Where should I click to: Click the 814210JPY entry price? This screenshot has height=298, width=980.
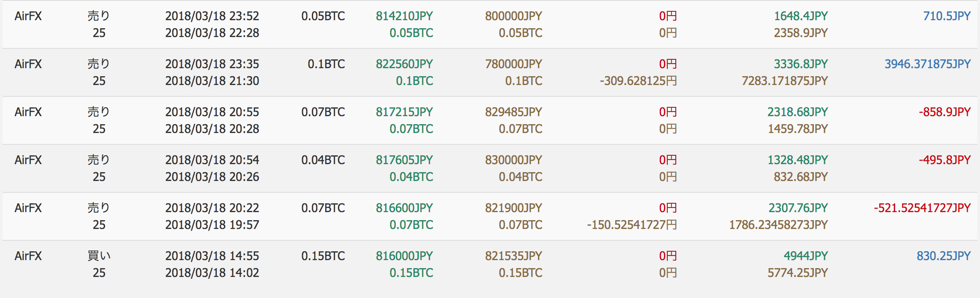pyautogui.click(x=404, y=16)
